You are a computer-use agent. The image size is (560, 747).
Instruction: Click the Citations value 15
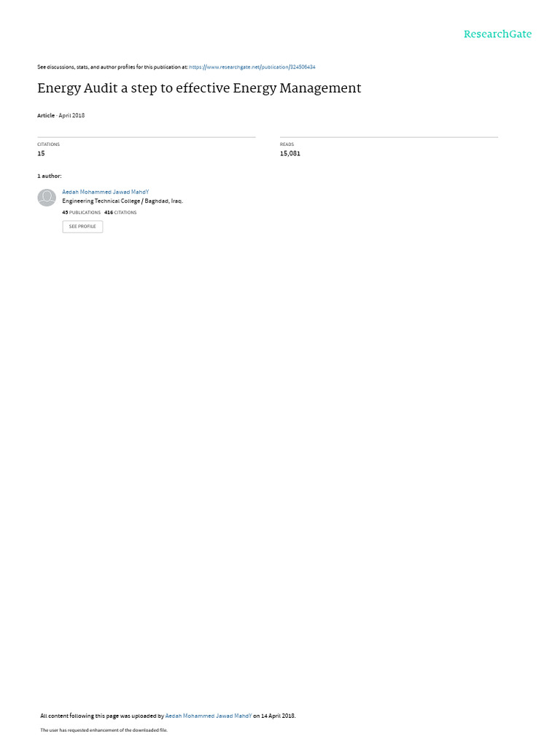click(41, 153)
